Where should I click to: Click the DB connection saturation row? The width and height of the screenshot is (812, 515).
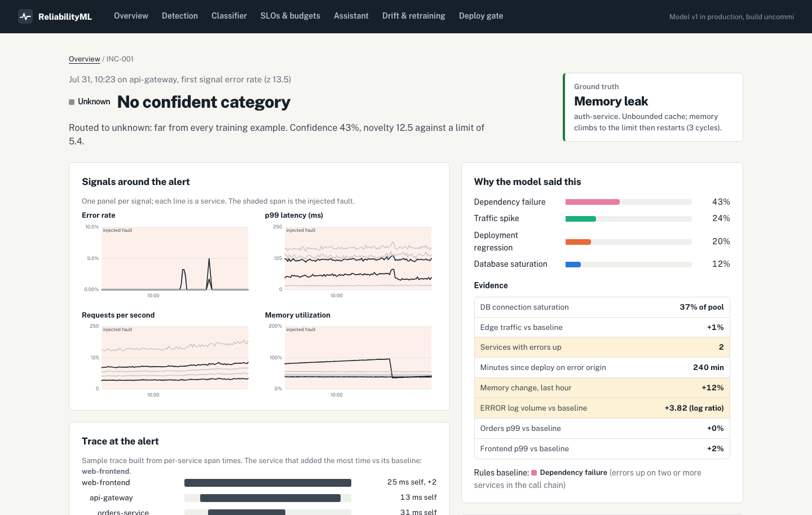[x=602, y=307]
